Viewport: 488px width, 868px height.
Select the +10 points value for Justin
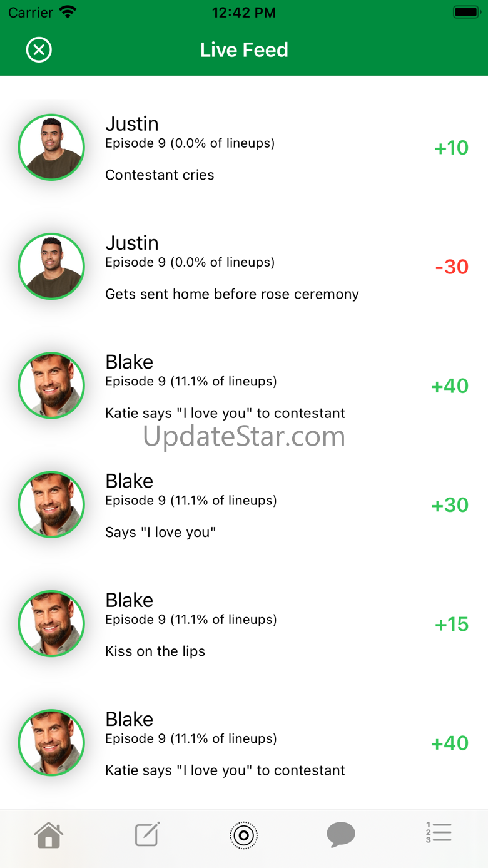(x=452, y=148)
